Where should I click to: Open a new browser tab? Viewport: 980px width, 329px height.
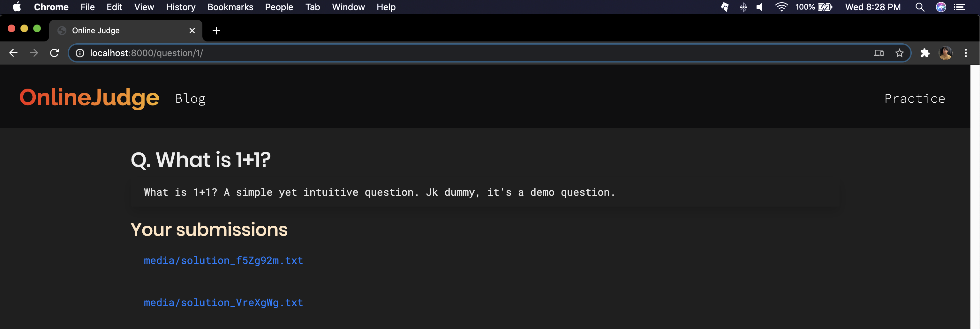[x=216, y=30]
